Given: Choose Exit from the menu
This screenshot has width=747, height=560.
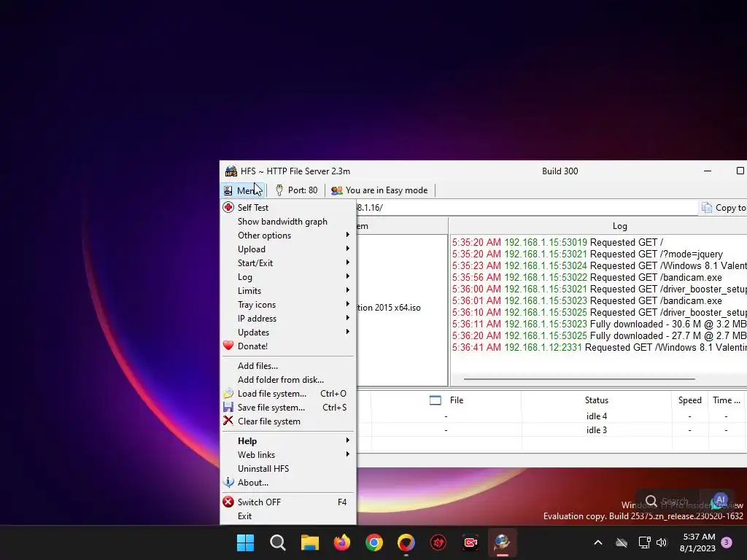Looking at the screenshot, I should click(x=288, y=516).
